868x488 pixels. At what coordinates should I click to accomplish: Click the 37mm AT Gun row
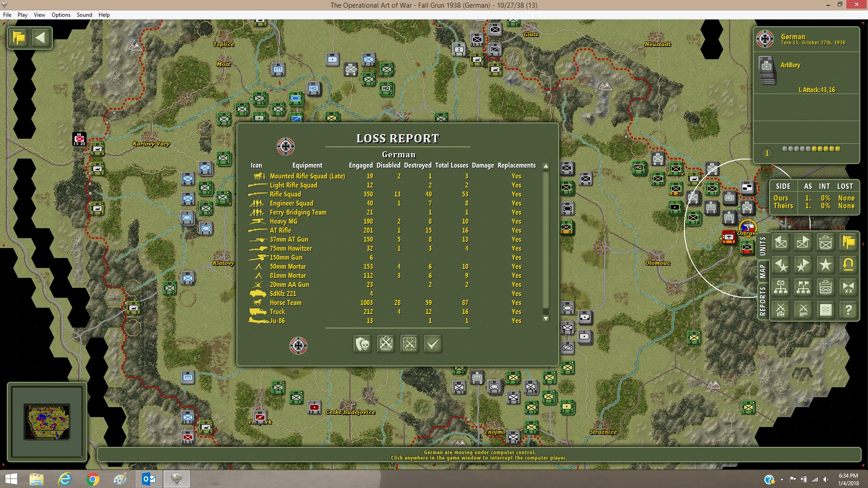click(x=392, y=239)
